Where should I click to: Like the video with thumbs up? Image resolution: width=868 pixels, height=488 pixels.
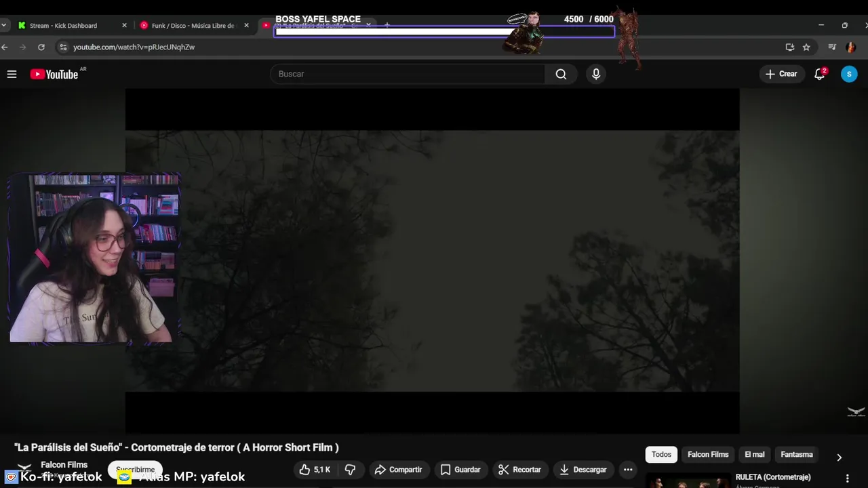pos(315,470)
